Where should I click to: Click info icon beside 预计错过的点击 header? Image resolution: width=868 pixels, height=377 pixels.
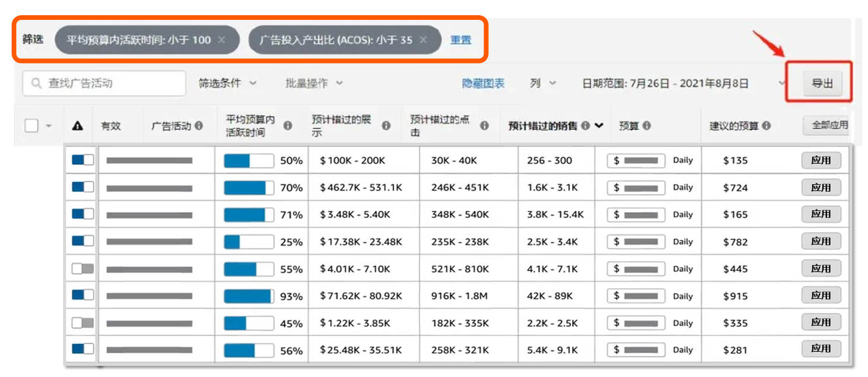click(x=484, y=126)
